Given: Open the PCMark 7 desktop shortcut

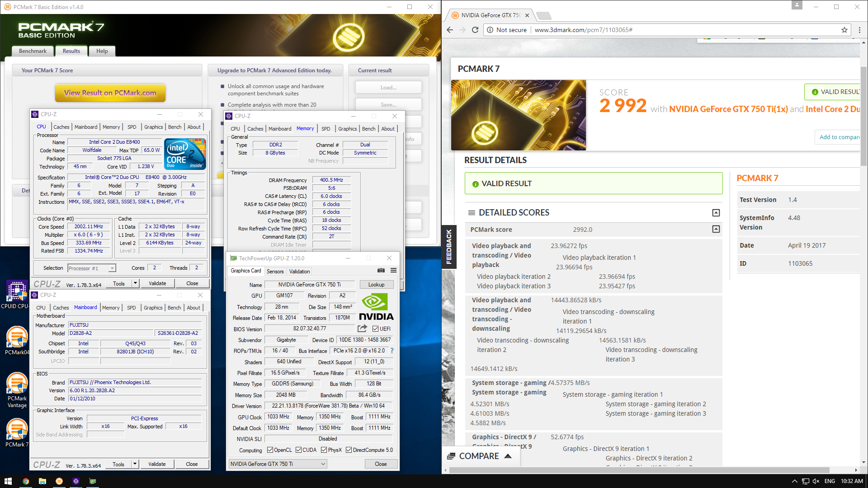Looking at the screenshot, I should click(x=17, y=433).
